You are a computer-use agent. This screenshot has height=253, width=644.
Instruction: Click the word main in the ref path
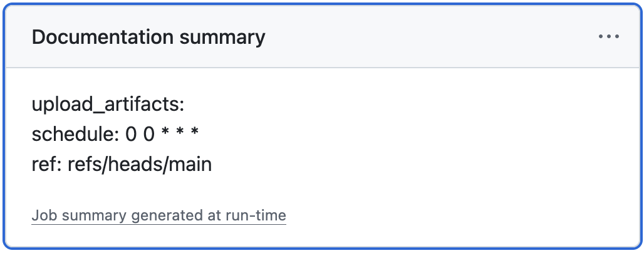pyautogui.click(x=194, y=165)
